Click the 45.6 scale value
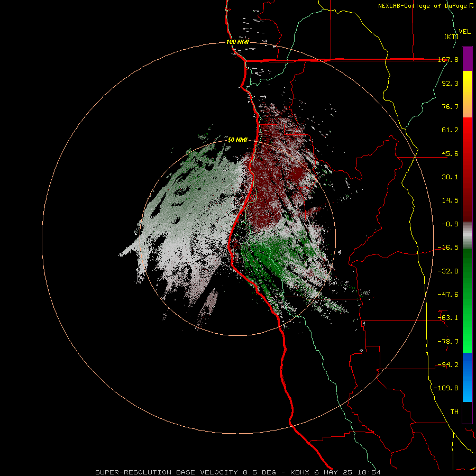This screenshot has height=476, width=476. [x=450, y=153]
